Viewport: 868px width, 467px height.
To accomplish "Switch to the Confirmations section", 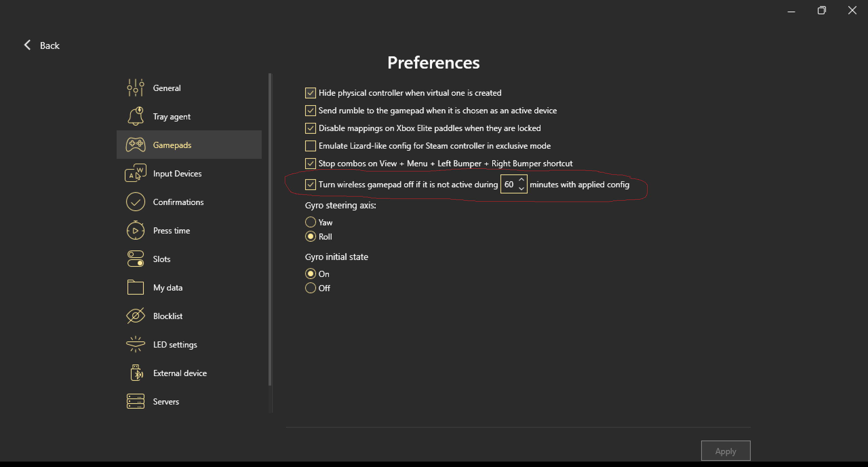I will point(178,202).
